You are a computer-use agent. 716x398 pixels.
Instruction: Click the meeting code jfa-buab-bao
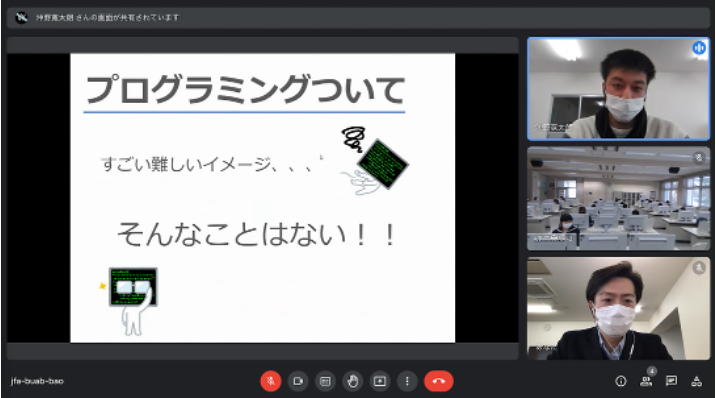coord(37,381)
